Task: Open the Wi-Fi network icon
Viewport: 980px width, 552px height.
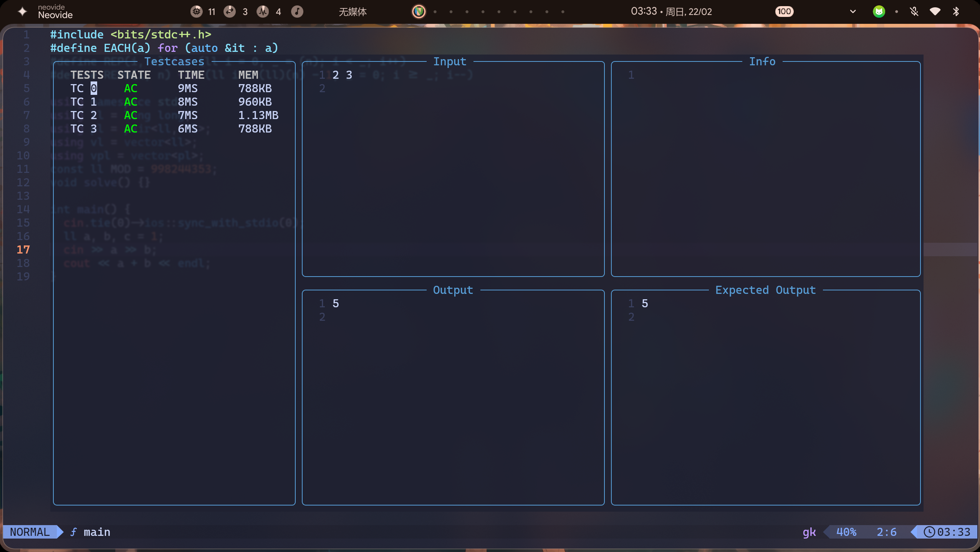Action: coord(935,12)
